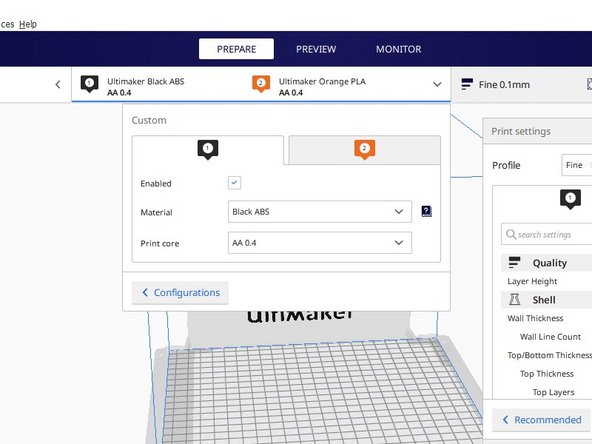
Task: Click the layer profile icon beside Fine 0.1mm
Action: point(467,84)
